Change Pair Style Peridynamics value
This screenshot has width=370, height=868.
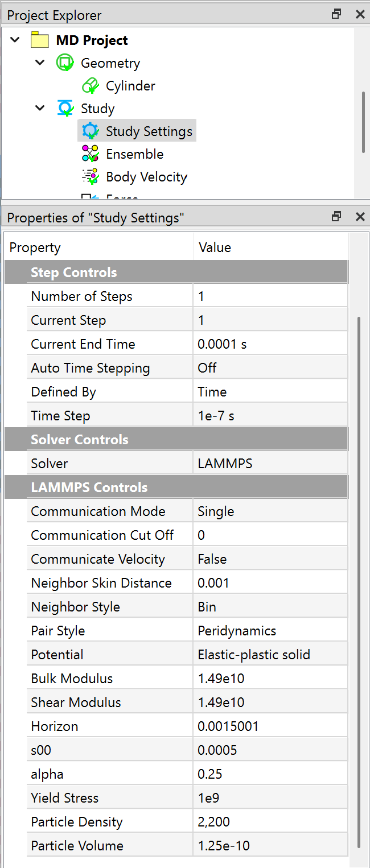[x=270, y=631]
